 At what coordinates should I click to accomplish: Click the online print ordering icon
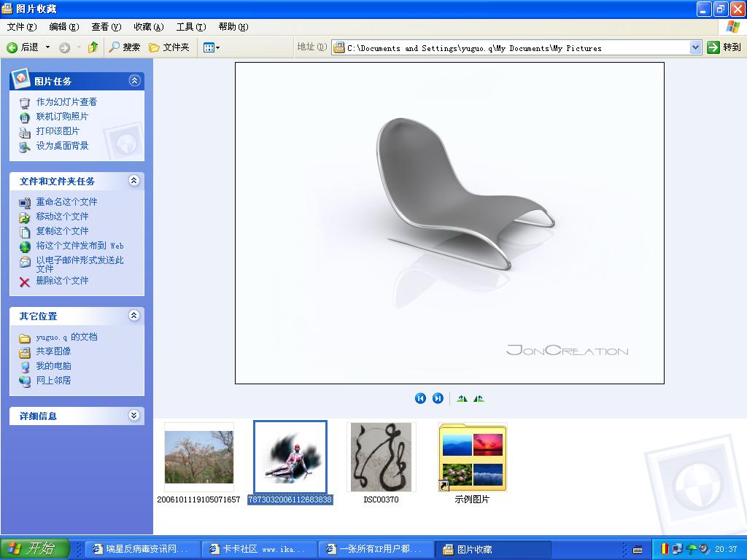[x=25, y=117]
